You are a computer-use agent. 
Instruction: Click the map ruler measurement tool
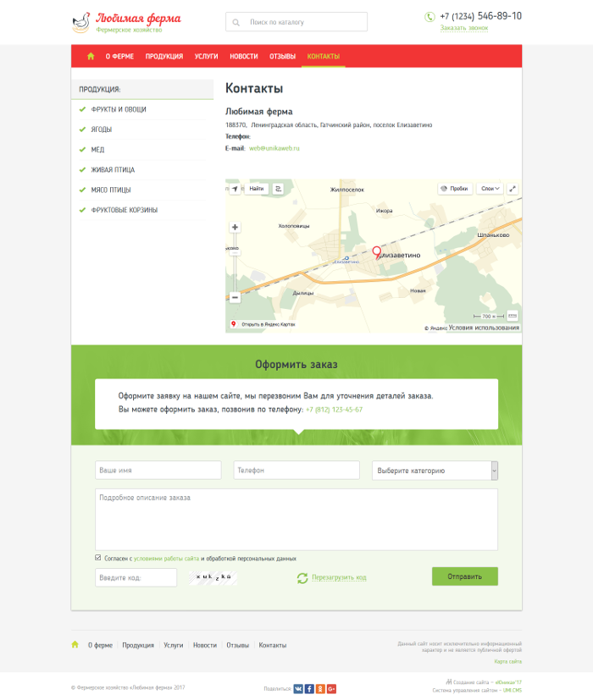512,316
